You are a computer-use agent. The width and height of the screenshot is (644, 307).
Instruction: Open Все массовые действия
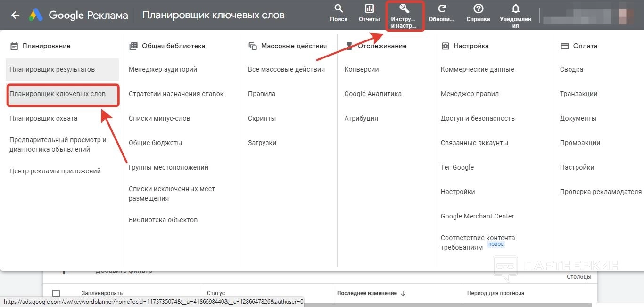287,69
